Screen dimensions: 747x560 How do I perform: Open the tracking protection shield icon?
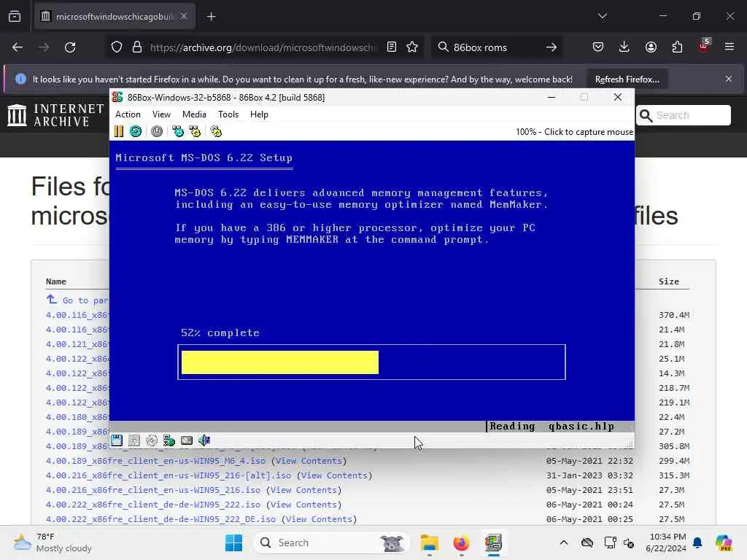[117, 47]
